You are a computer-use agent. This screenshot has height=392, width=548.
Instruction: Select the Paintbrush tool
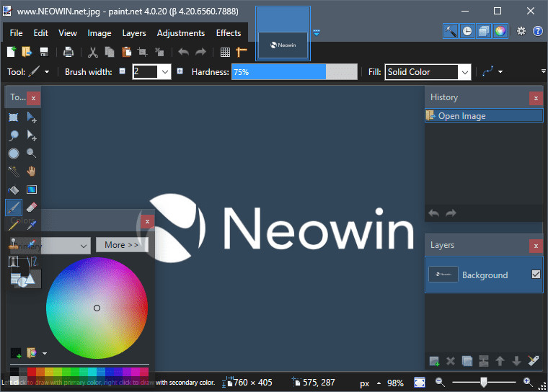coord(14,208)
